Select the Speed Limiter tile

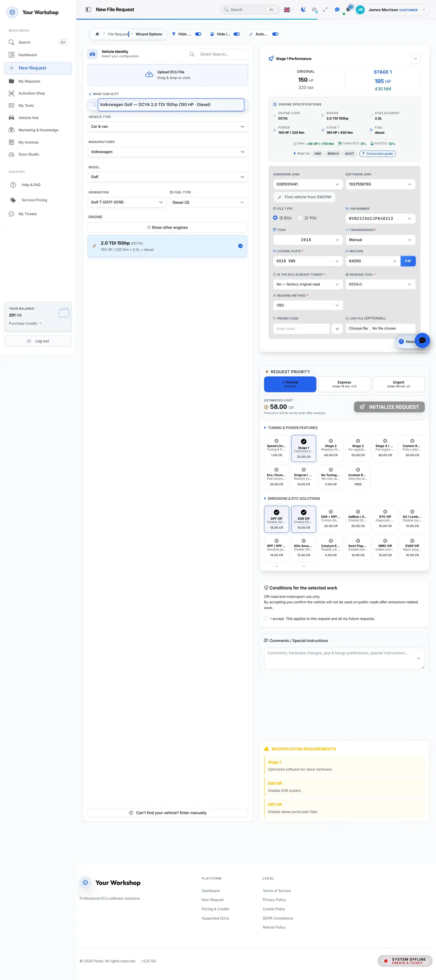277,448
